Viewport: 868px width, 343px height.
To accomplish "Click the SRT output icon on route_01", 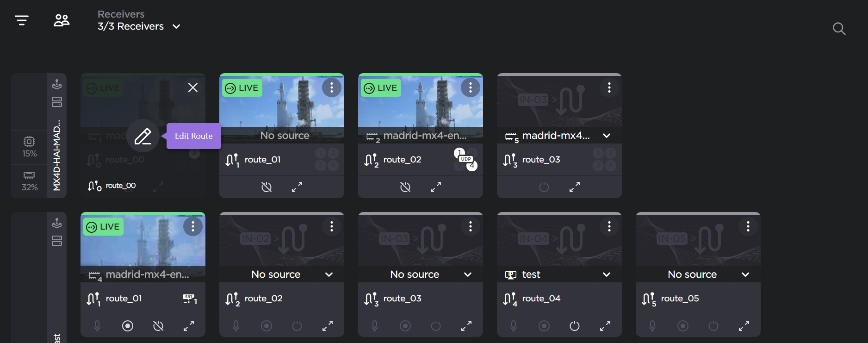I will (190, 299).
